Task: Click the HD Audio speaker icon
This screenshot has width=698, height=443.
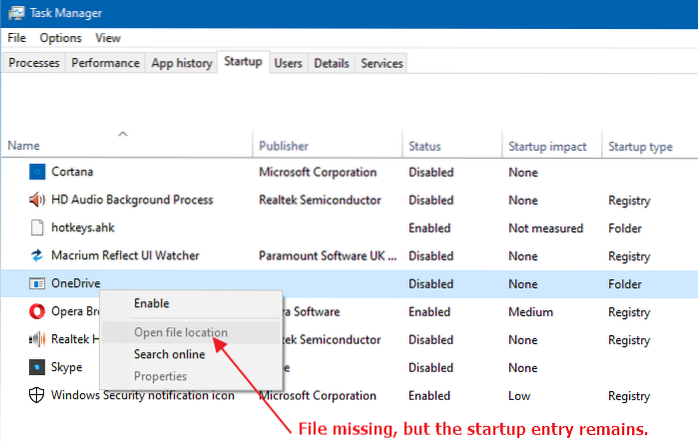Action: pos(38,200)
